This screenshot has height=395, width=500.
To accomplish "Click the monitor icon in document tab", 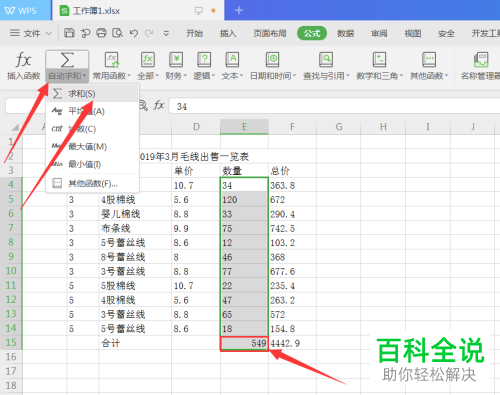I will [x=199, y=11].
